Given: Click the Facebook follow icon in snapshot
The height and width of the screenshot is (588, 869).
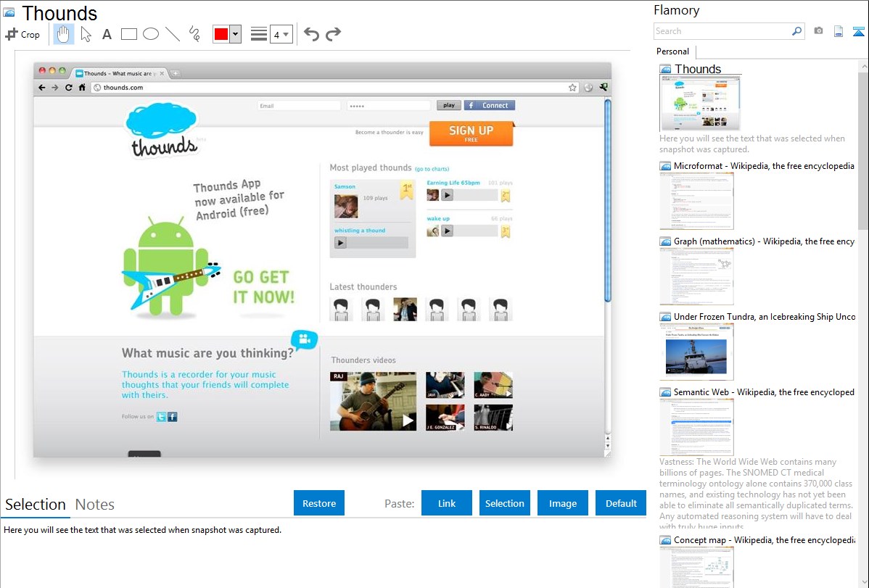Looking at the screenshot, I should click(173, 417).
